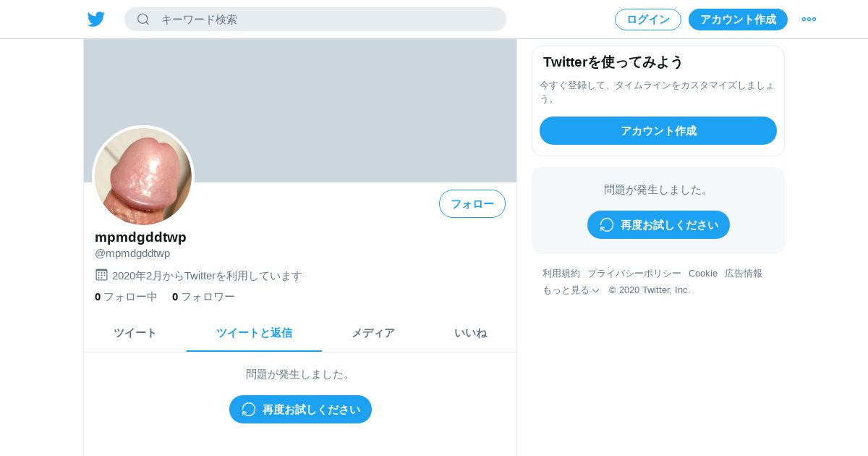Click the フォロー button

[x=472, y=204]
